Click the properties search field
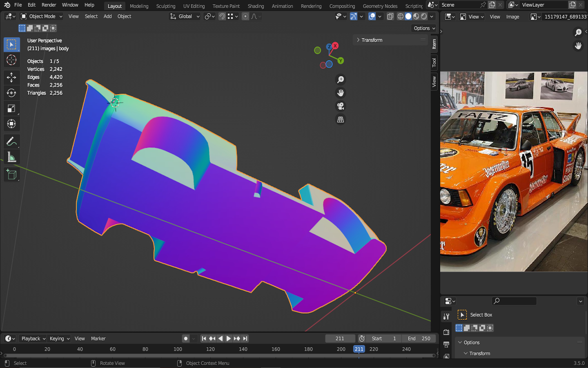The image size is (588, 368). point(514,301)
